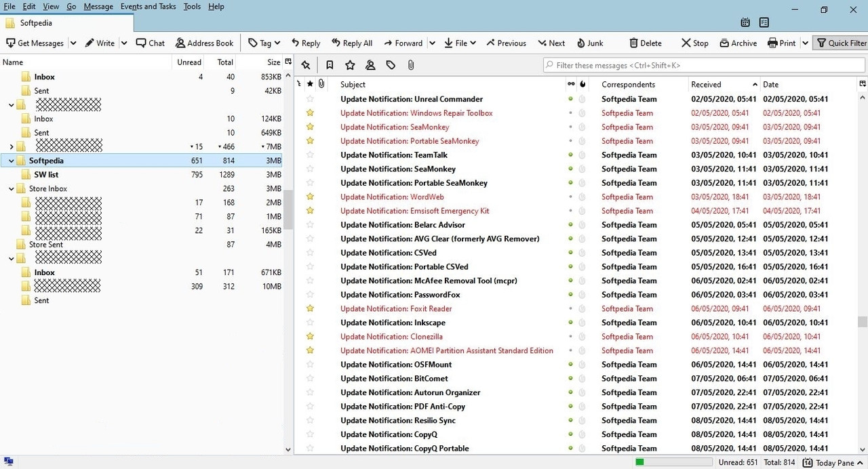Mark the Belarc Advisor message as read
The height and width of the screenshot is (469, 868).
click(x=570, y=224)
